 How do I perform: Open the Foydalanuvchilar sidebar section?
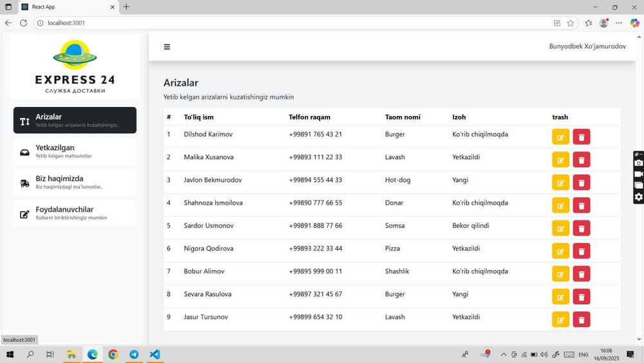(x=75, y=213)
